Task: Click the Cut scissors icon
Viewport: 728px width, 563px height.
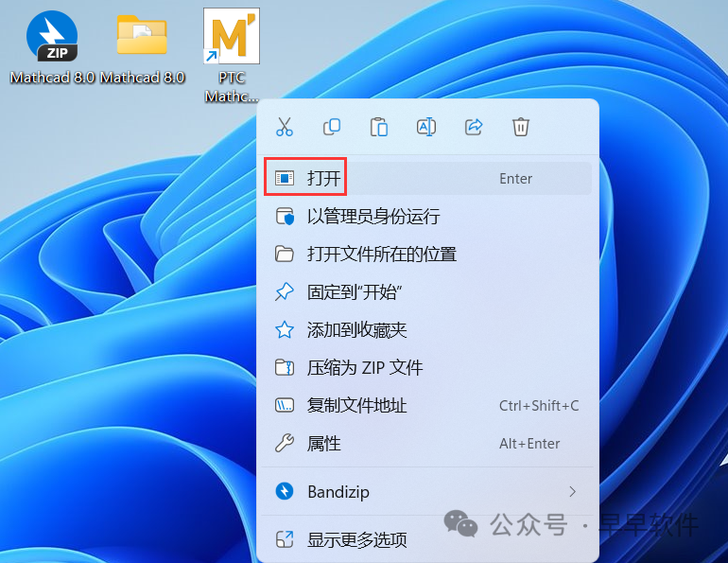Action: coord(285,127)
